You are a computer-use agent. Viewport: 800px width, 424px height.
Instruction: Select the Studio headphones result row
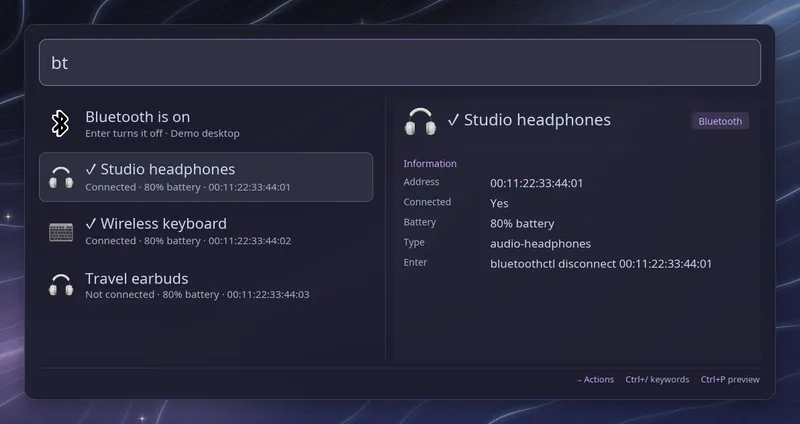click(x=206, y=177)
